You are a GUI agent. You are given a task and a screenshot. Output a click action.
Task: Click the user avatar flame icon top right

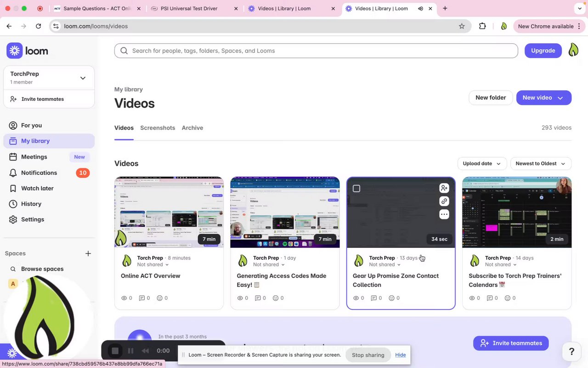pyautogui.click(x=573, y=50)
